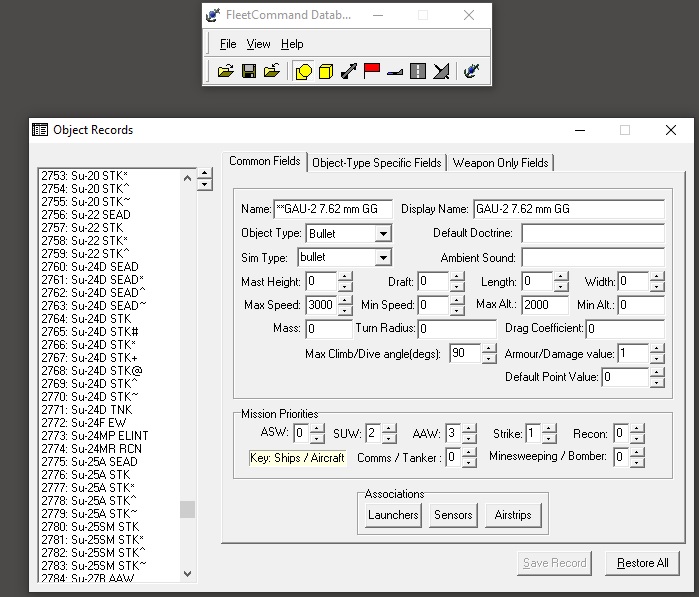The image size is (699, 597).
Task: Save database with the floppy disk icon
Action: (x=249, y=71)
